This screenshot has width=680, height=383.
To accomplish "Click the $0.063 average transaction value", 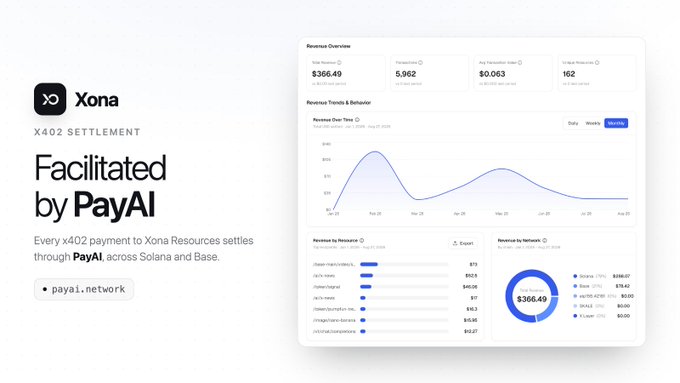I will point(492,74).
